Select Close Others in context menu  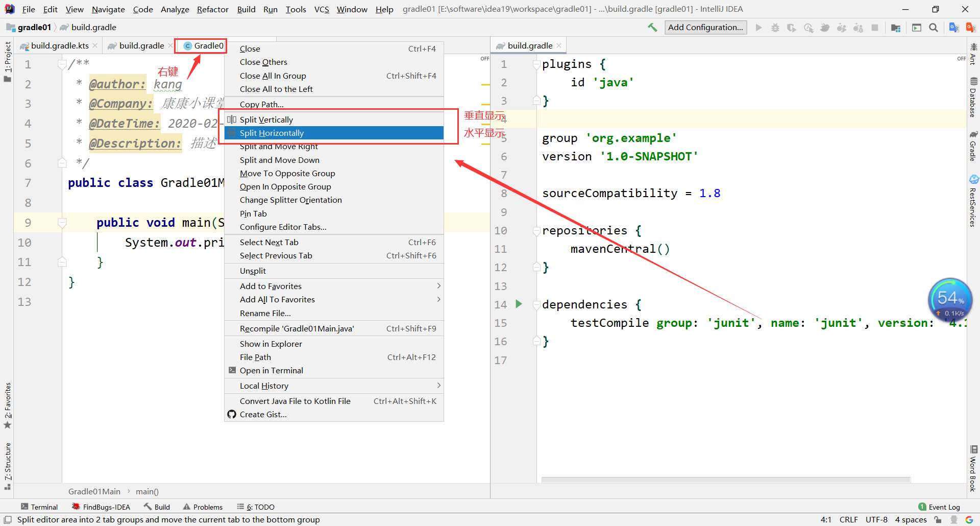334,62
